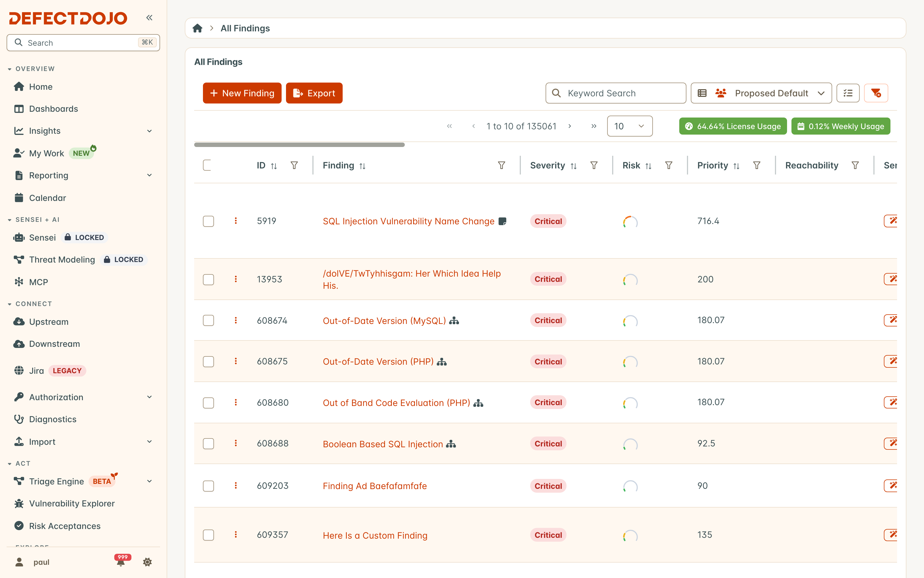Click hierarchy icon beside Out-of-Date Version (PHP)
The image size is (924, 578).
click(x=442, y=362)
